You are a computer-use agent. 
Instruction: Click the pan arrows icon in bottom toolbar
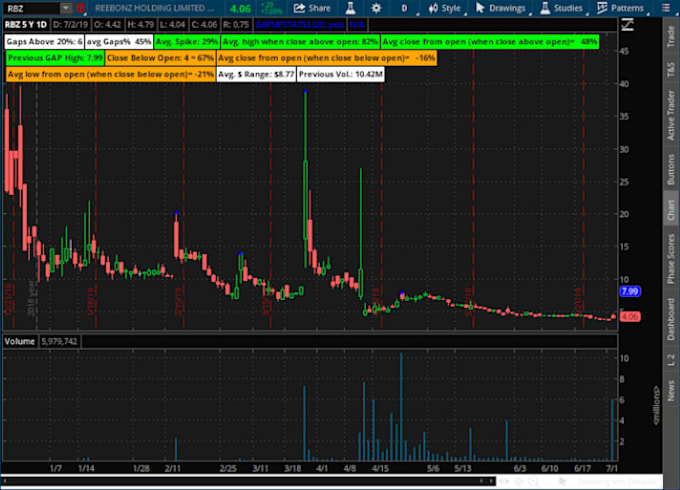pos(504,481)
